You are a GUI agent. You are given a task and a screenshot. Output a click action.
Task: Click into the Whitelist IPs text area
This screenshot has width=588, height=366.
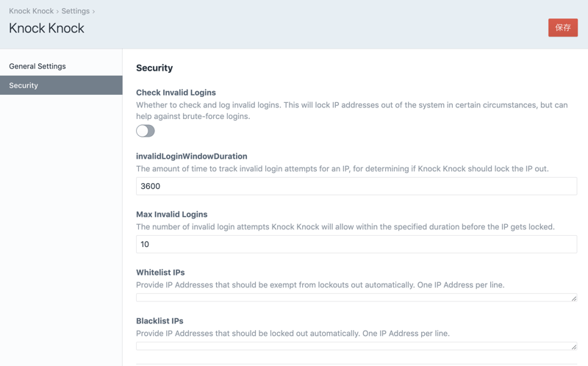pyautogui.click(x=353, y=298)
